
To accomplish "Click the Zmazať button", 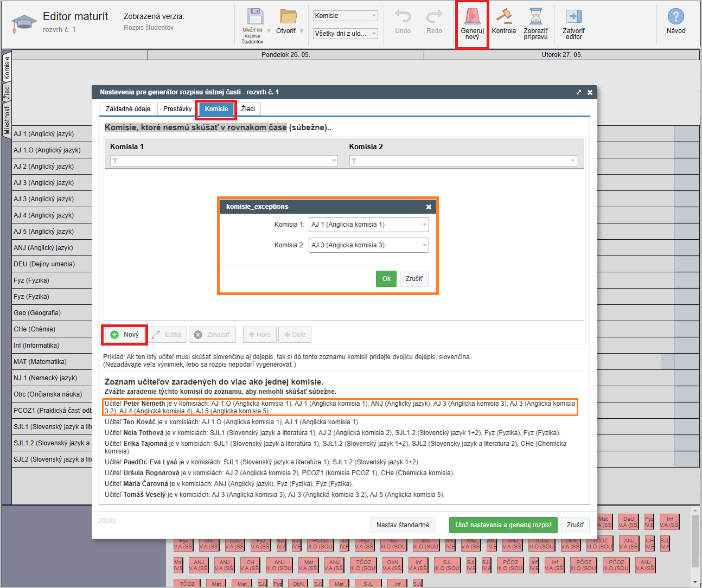I will click(212, 335).
